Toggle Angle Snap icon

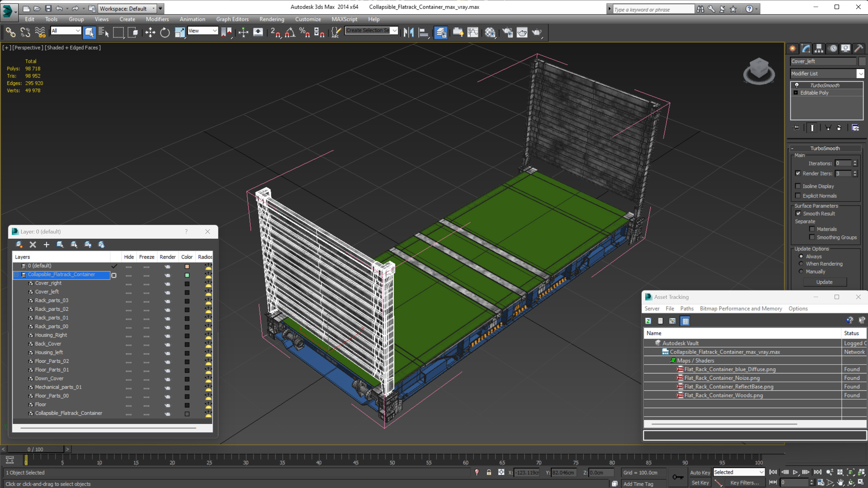tap(290, 32)
